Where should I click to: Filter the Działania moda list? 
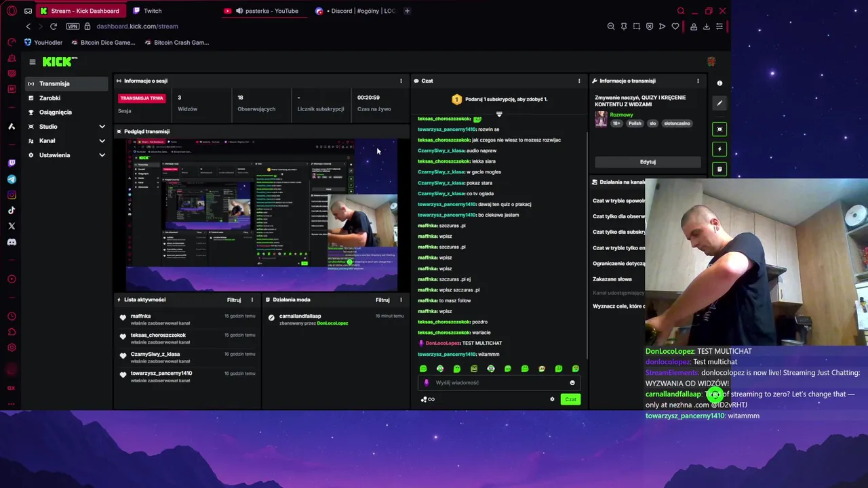point(382,300)
